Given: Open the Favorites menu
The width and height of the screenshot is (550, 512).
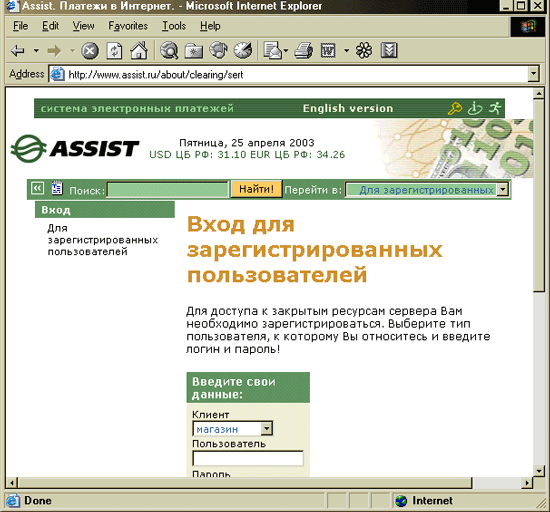Looking at the screenshot, I should (128, 26).
